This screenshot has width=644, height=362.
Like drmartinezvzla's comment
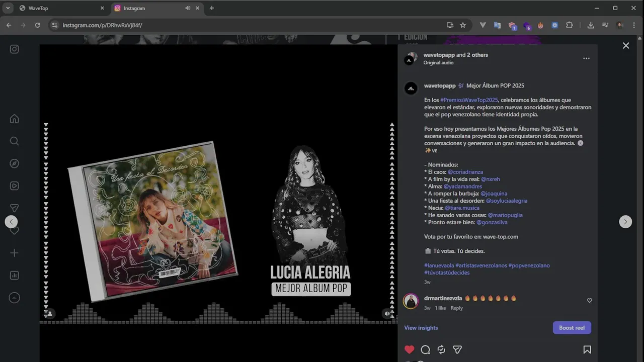click(590, 301)
